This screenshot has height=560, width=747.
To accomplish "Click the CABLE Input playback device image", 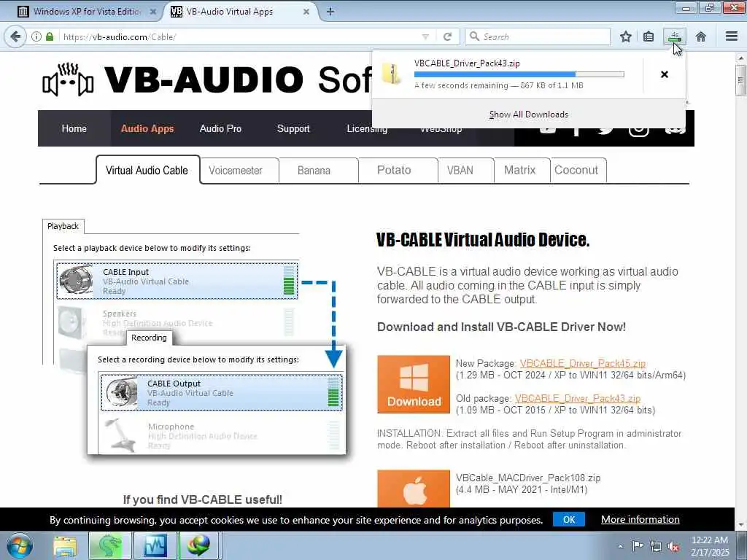I will [76, 281].
